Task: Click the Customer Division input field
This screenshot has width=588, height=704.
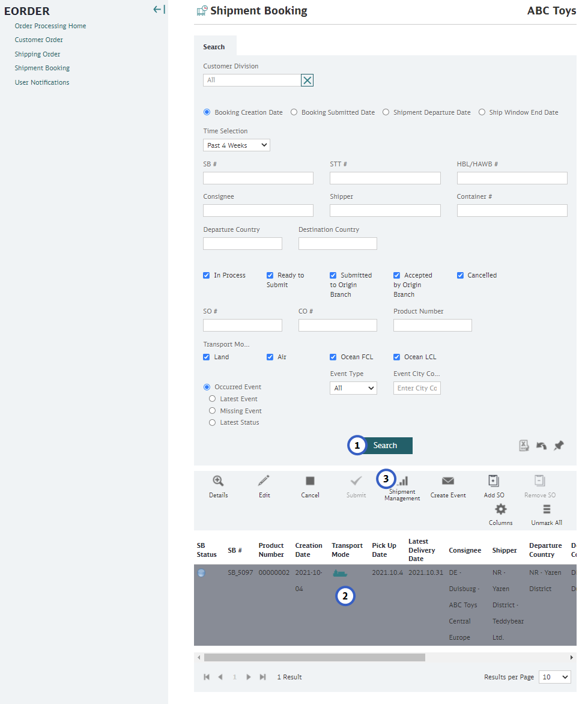Action: point(252,80)
